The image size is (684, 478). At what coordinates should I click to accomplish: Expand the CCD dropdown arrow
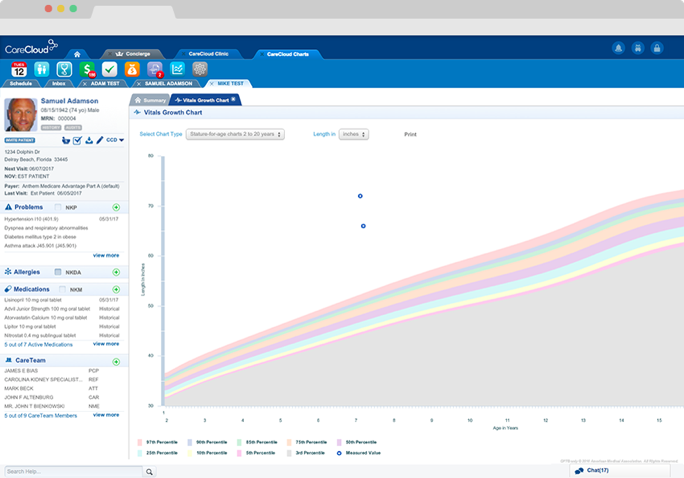(x=122, y=140)
